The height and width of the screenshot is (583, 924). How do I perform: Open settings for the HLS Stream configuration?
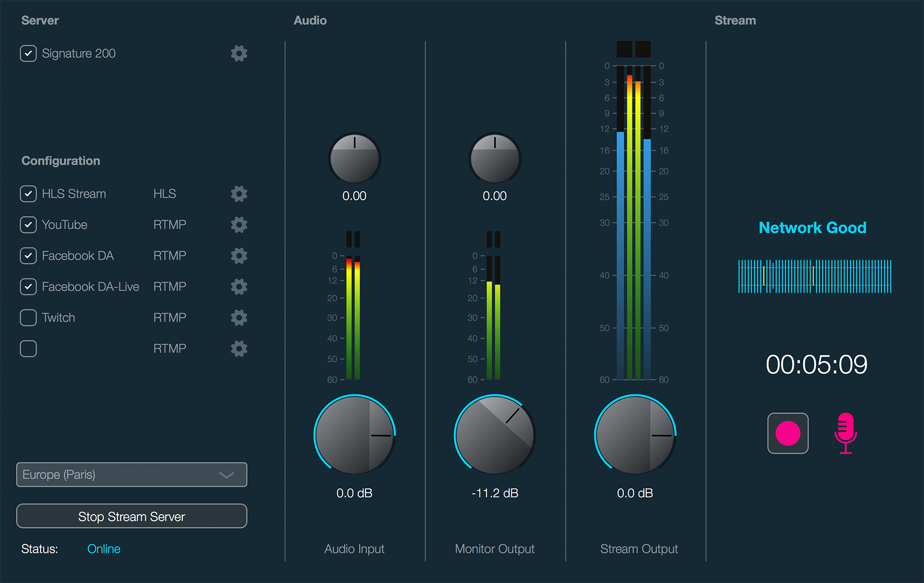pos(238,194)
